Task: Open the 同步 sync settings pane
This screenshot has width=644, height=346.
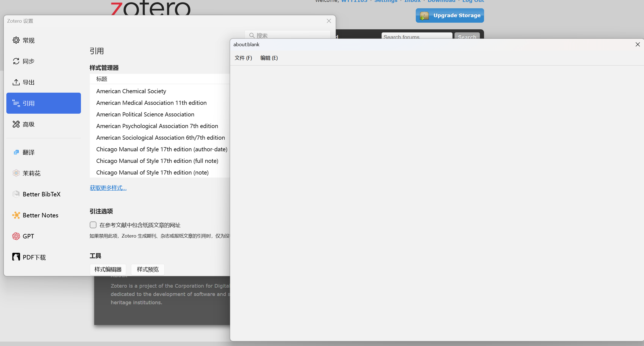Action: (44, 61)
